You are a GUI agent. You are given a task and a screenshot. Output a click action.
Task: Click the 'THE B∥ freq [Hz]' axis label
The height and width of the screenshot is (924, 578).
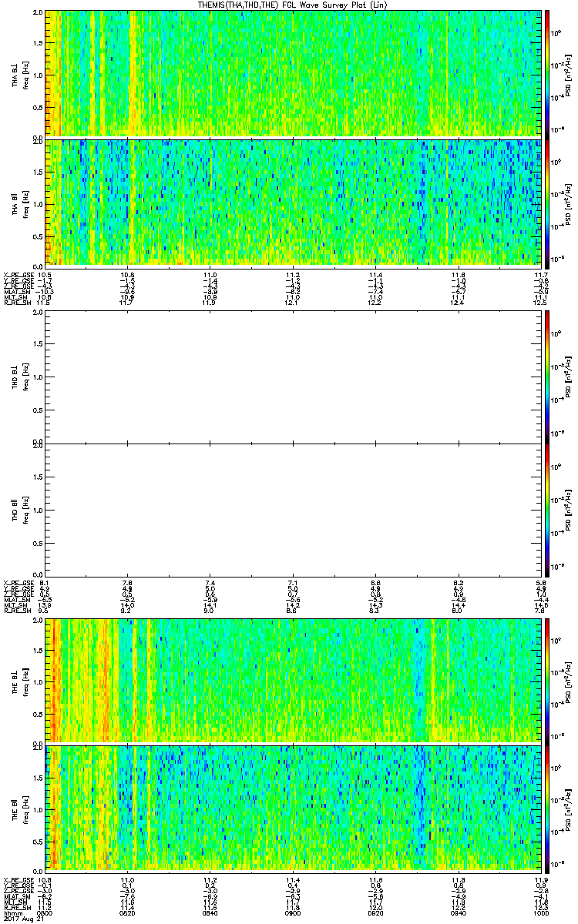[x=20, y=808]
